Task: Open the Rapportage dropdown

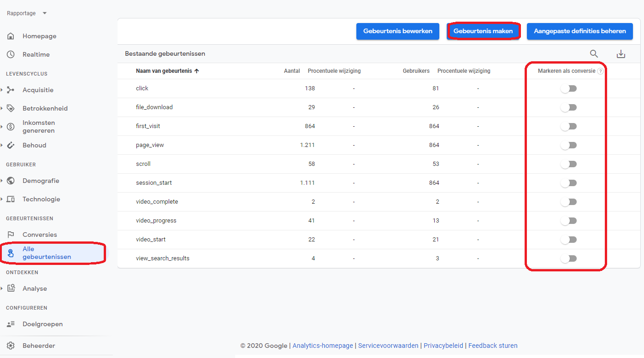Action: click(27, 13)
